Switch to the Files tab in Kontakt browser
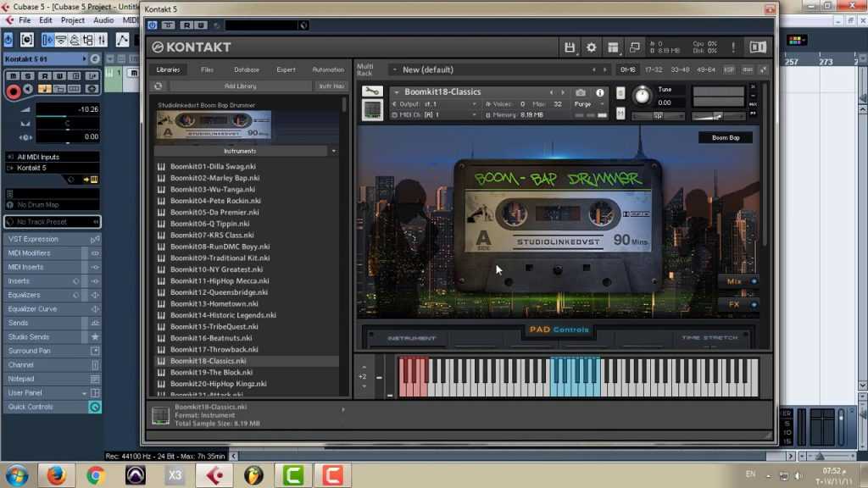868x488 pixels. tap(207, 69)
